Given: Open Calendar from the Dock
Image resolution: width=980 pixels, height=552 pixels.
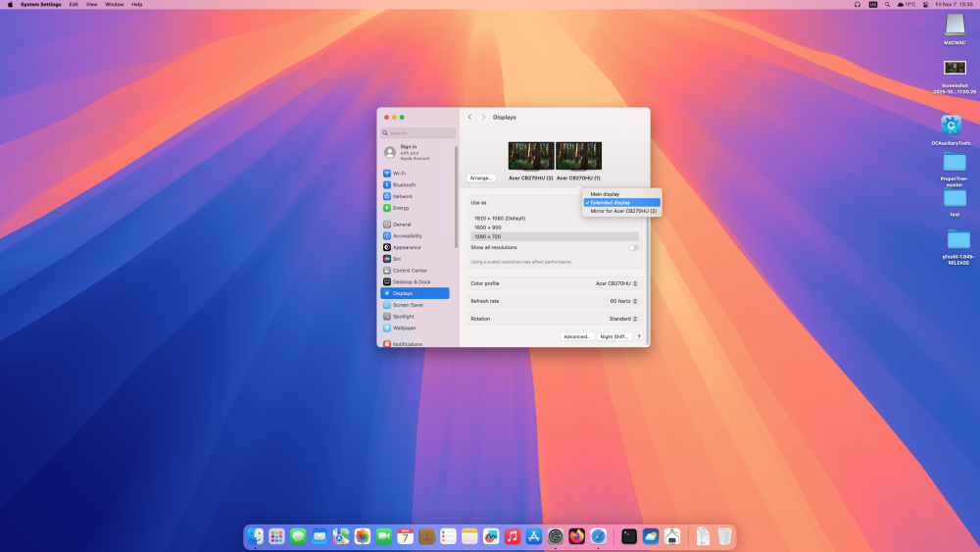Looking at the screenshot, I should coord(405,536).
